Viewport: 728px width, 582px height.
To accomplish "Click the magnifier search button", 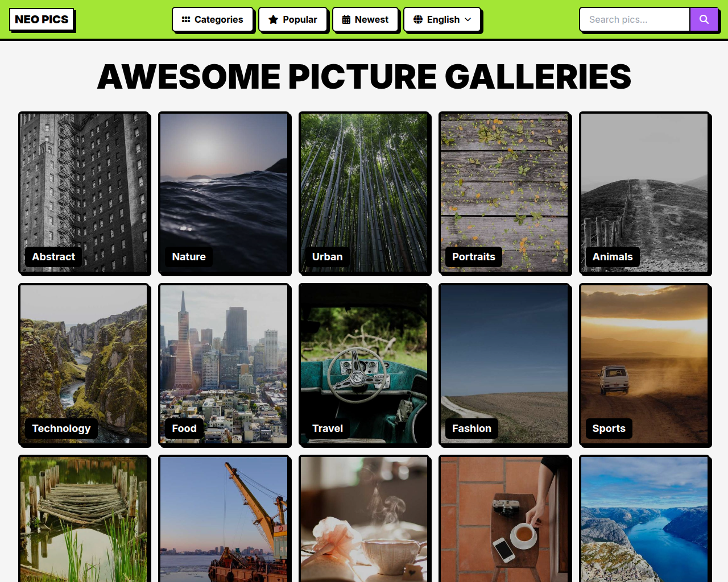I will coord(704,19).
